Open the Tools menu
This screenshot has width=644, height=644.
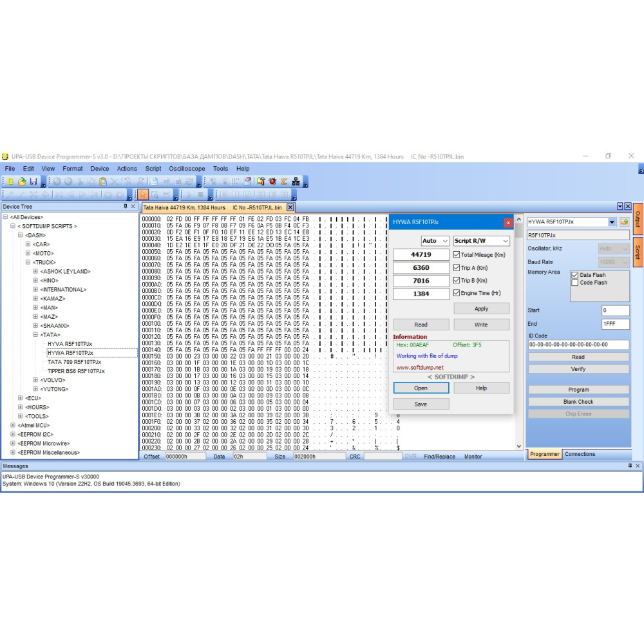(220, 168)
